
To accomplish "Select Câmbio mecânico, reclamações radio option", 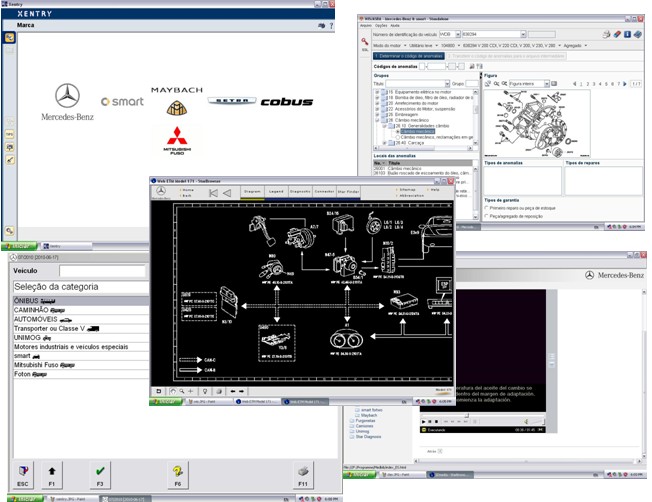I will coord(398,137).
